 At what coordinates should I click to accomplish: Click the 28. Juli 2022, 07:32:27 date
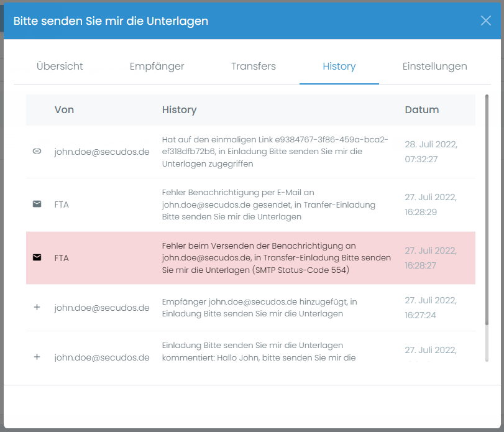pyautogui.click(x=431, y=151)
